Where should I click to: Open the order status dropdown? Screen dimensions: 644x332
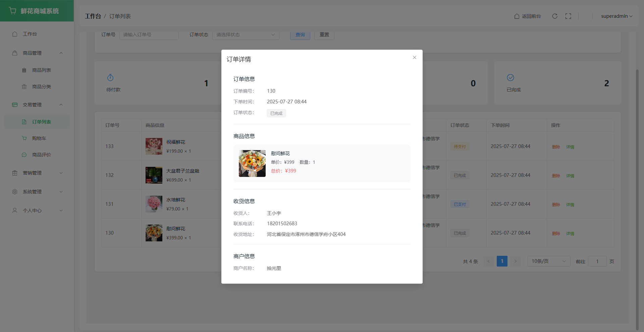pos(246,35)
